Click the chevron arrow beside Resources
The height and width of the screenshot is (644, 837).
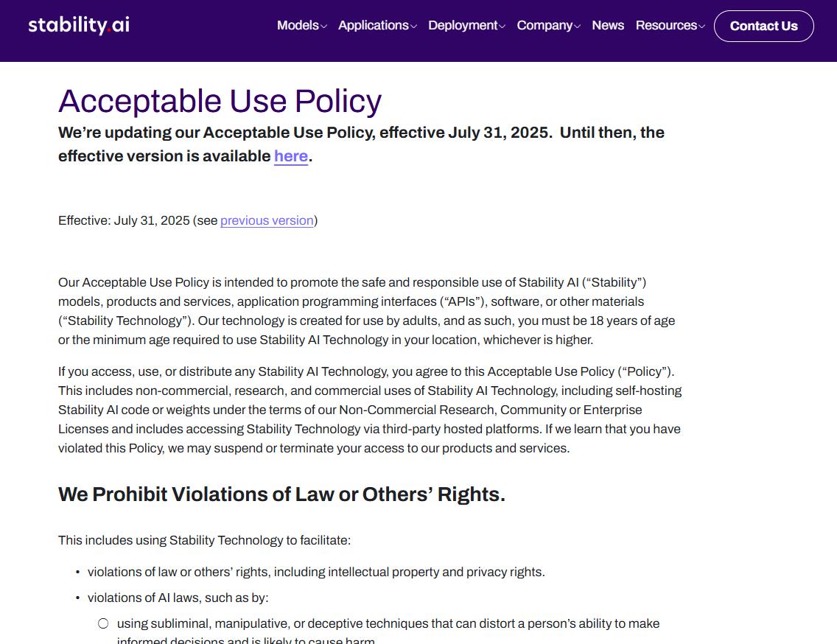(702, 27)
